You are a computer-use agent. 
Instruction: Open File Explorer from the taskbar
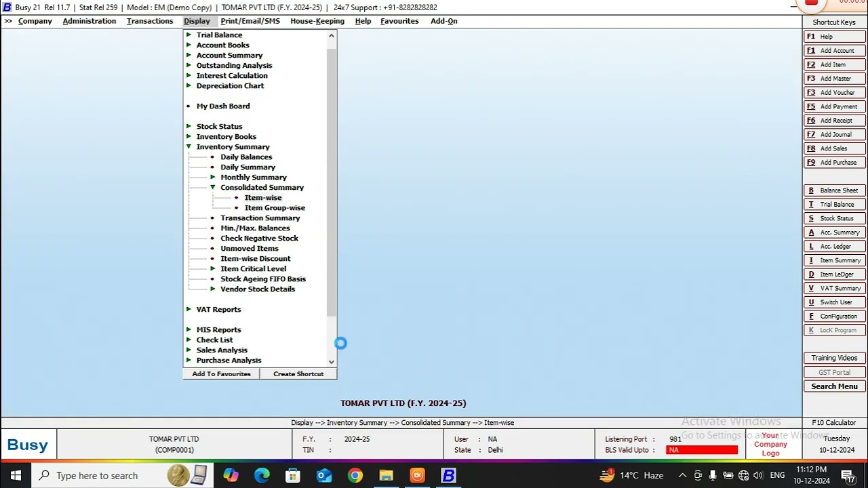point(386,476)
